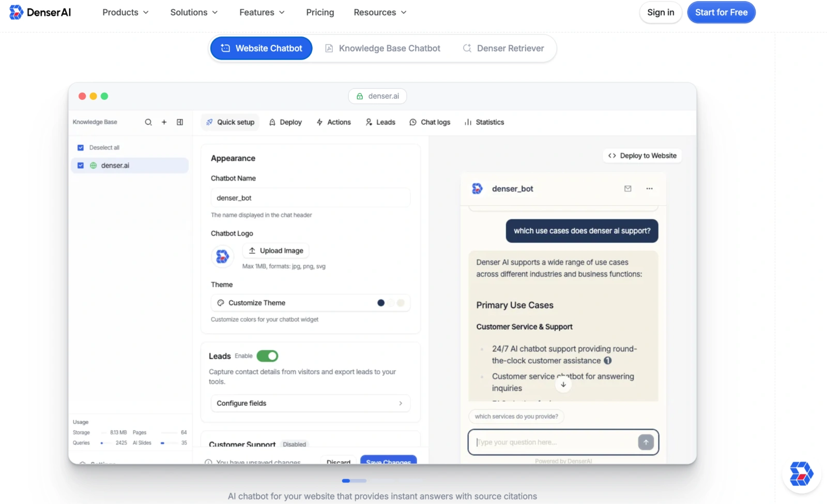
Task: Click Upload Image for chatbot logo
Action: [x=276, y=251]
